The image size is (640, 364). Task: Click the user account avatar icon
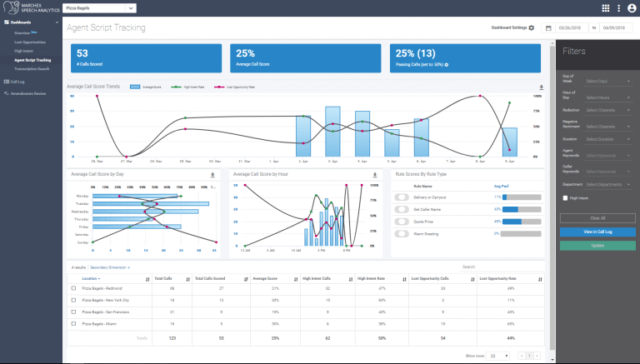pyautogui.click(x=631, y=8)
